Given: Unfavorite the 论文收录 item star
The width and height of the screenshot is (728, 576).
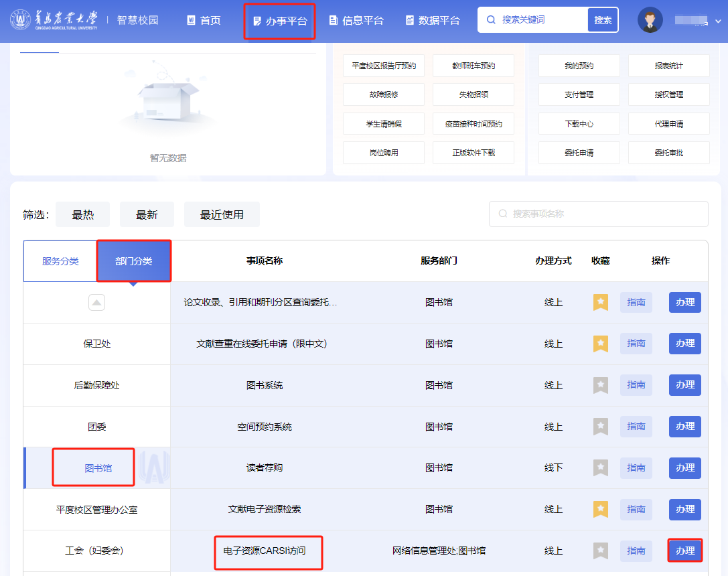Looking at the screenshot, I should click(x=601, y=302).
